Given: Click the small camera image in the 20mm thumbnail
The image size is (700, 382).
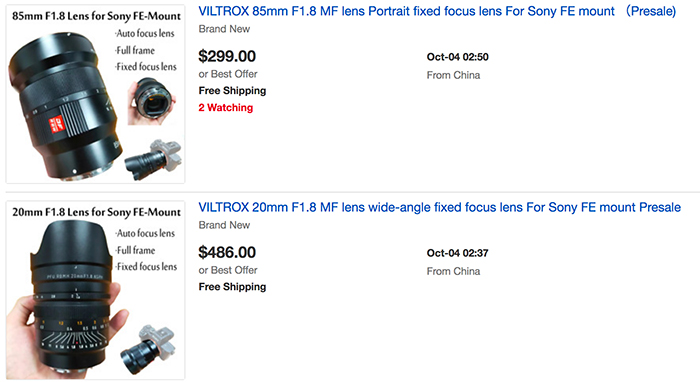Looking at the screenshot, I should [147, 350].
